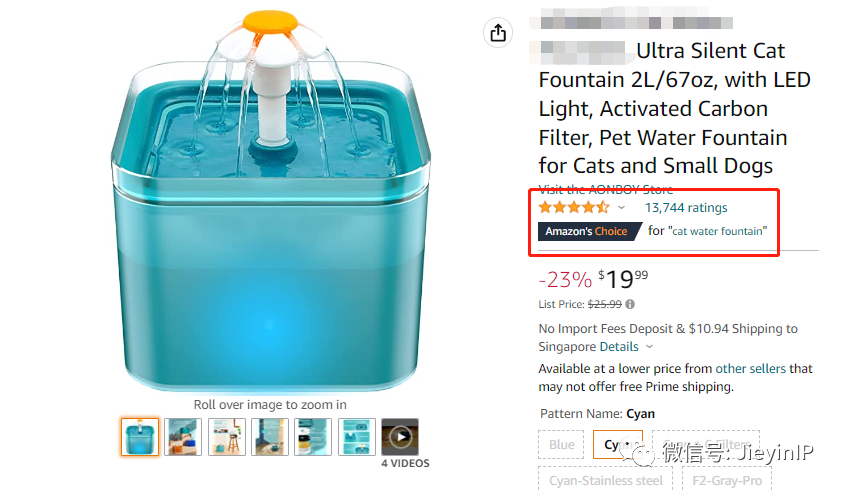Choose the Cyan-Stainless steel pattern option
Viewport: 841px width, 492px height.
pos(606,480)
